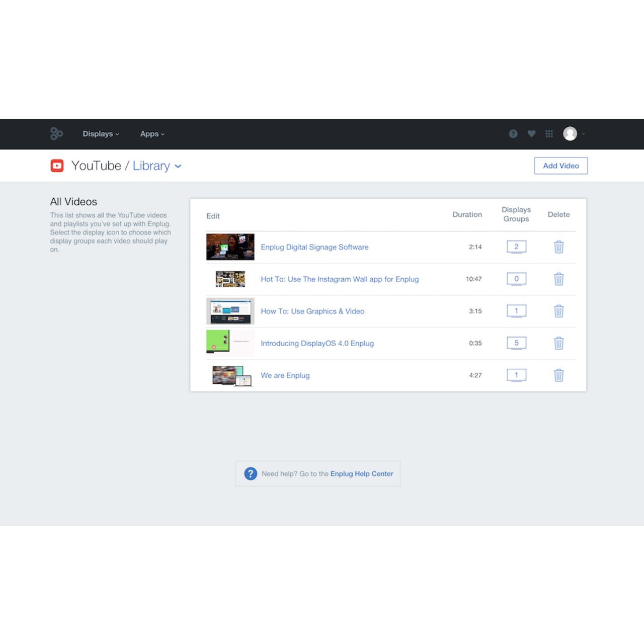Click the Edit column header
The height and width of the screenshot is (644, 644).
tap(213, 216)
